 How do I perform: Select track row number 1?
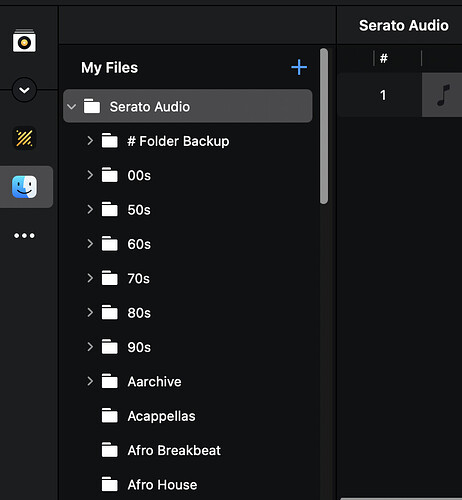coord(399,95)
